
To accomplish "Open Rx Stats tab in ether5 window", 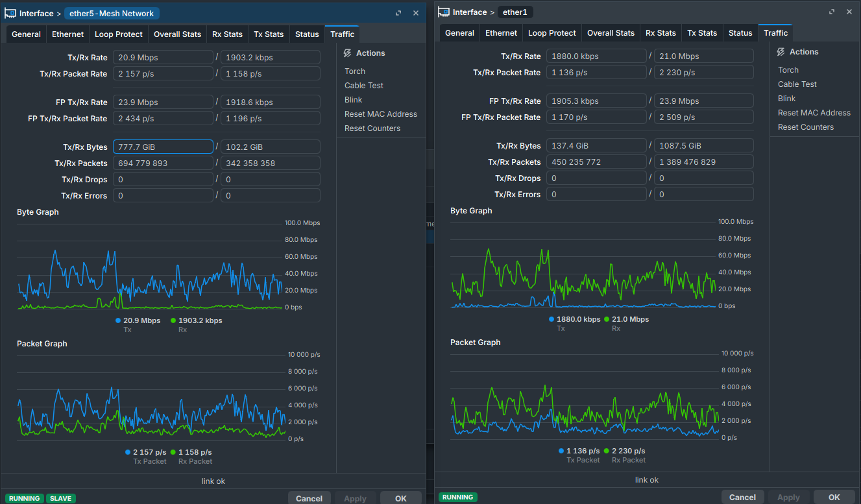I will [227, 34].
